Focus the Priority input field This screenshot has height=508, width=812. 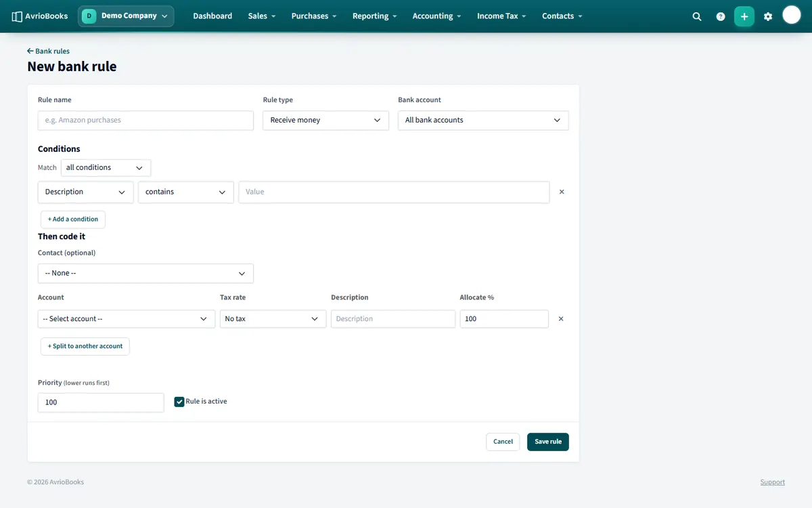point(101,402)
